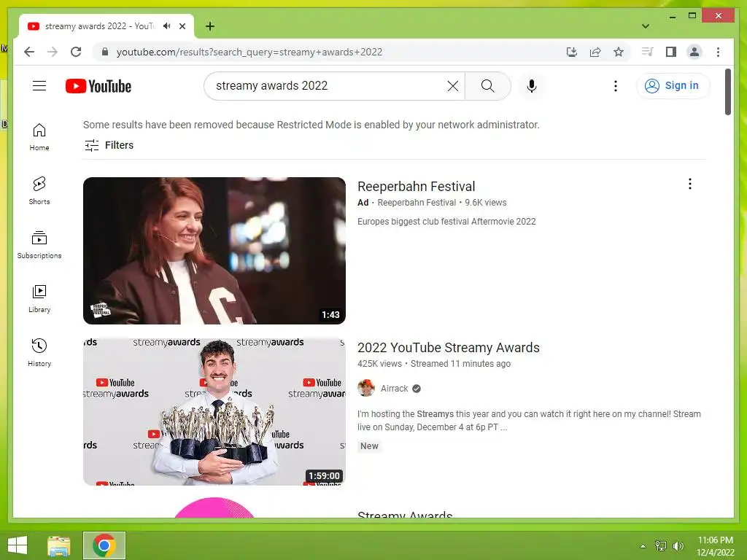The image size is (747, 560).
Task: Open History in sidebar
Action: coord(39,353)
